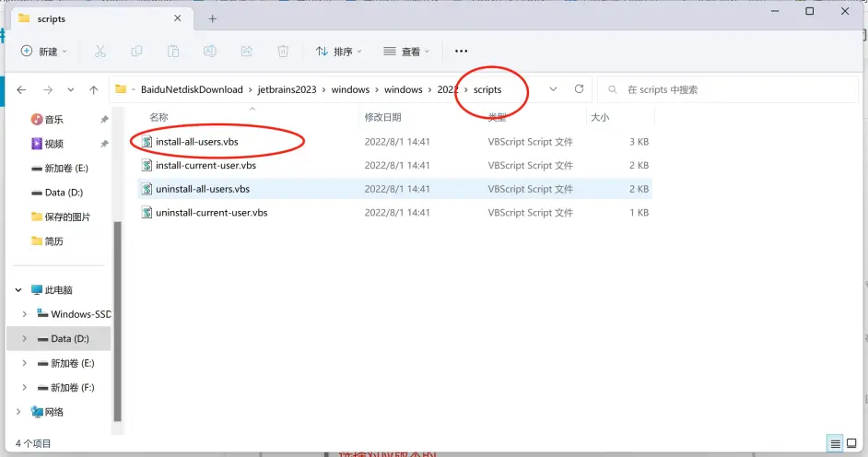The height and width of the screenshot is (457, 868).
Task: Select install-all-users.vbs file name
Action: 197,142
